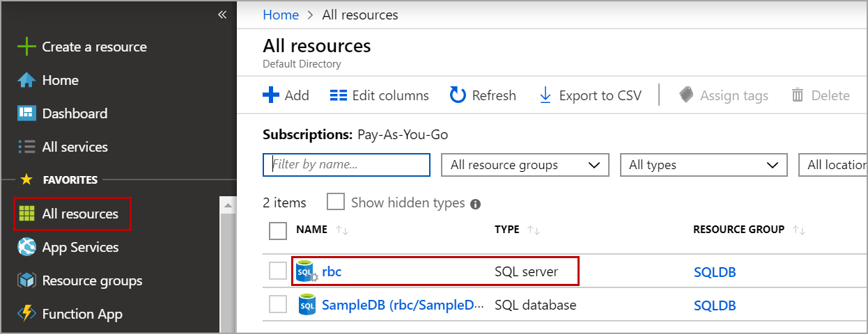Click the App Services globe icon
Viewport: 868px width, 334px height.
[26, 247]
